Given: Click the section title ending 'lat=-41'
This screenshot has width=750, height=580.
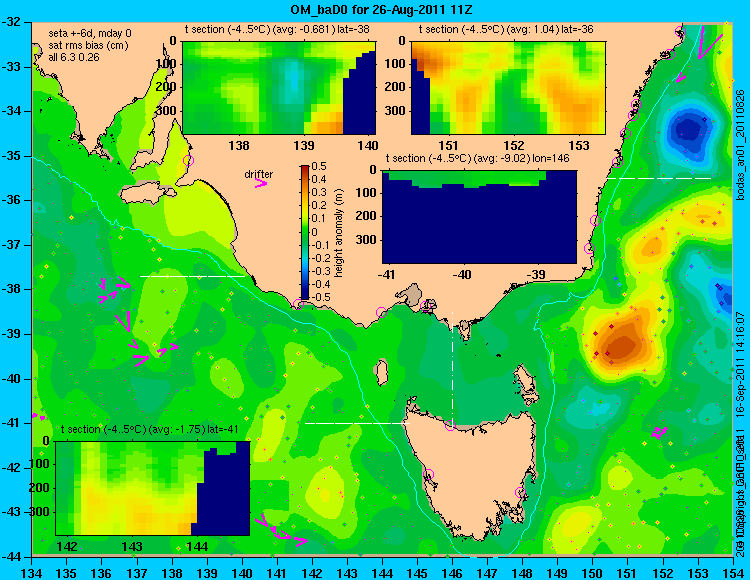Looking at the screenshot, I should point(150,429).
